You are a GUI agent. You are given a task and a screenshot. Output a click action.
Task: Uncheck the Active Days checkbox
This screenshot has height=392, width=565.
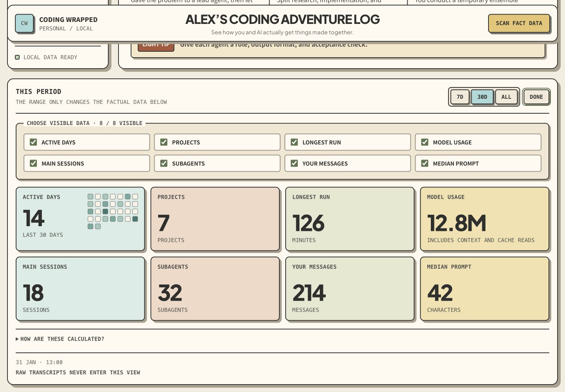click(x=33, y=142)
